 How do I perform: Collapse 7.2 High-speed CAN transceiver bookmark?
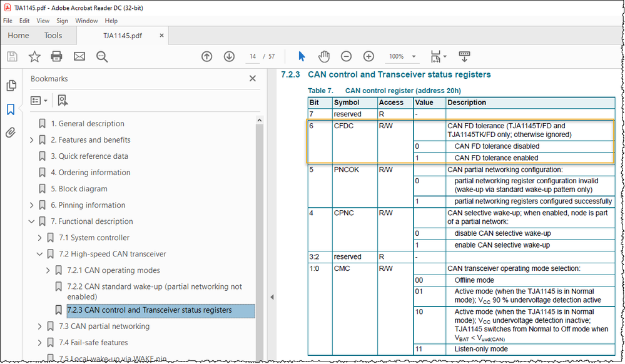[x=40, y=254]
